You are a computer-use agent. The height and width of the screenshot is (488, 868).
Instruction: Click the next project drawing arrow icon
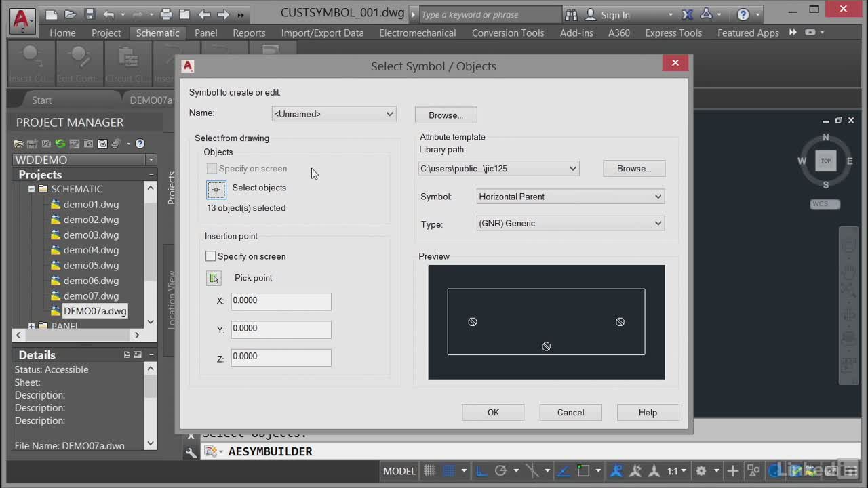coord(223,14)
